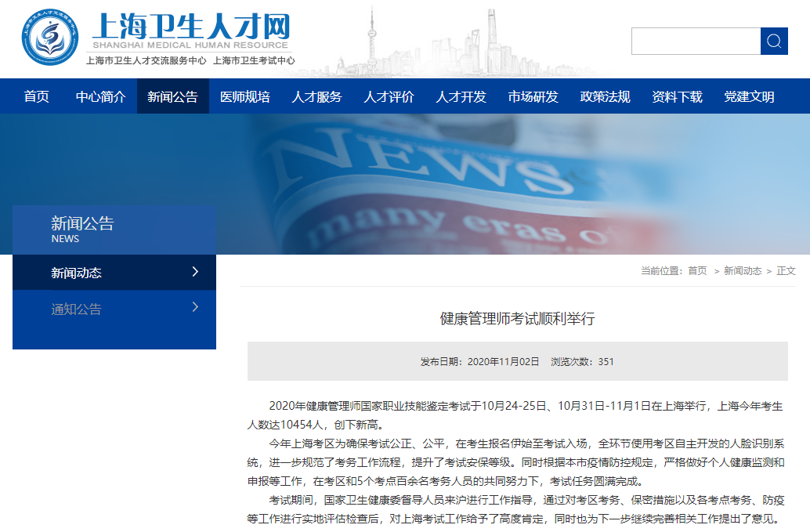
Task: Click the 上海卫生人才网 site title
Action: [191, 28]
